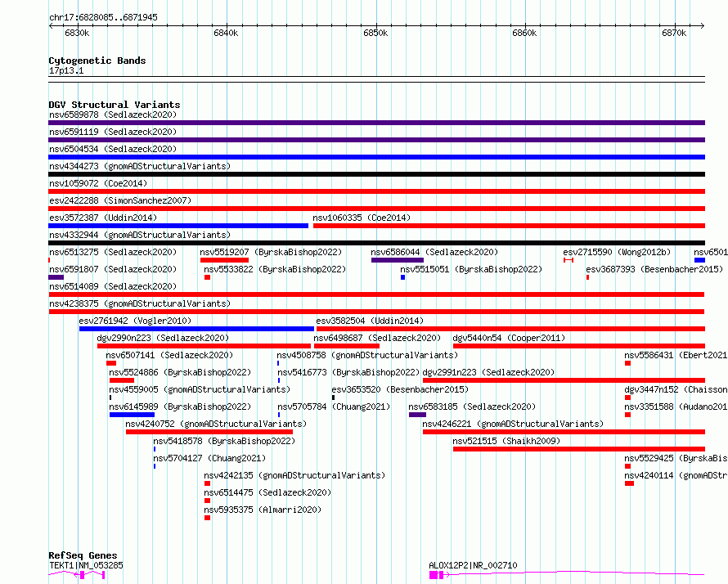Click the nsv5418578 tiny blue marker
The width and height of the screenshot is (728, 584).
click(155, 449)
